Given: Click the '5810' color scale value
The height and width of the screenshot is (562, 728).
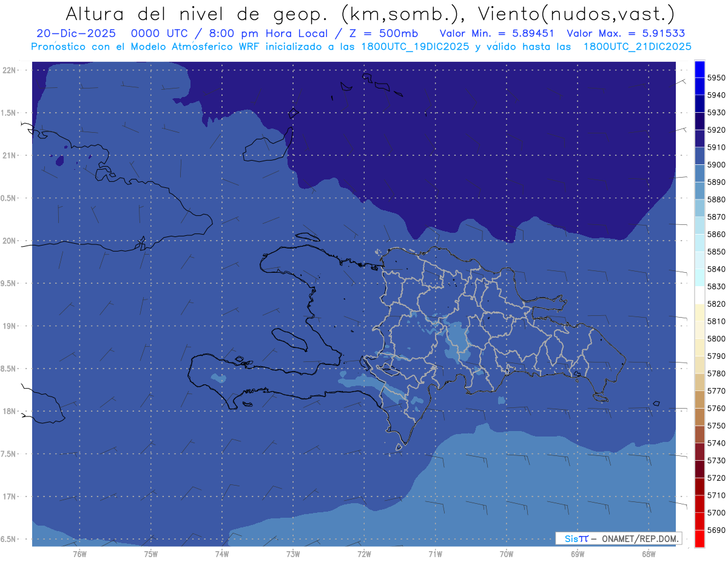Looking at the screenshot, I should coord(716,321).
